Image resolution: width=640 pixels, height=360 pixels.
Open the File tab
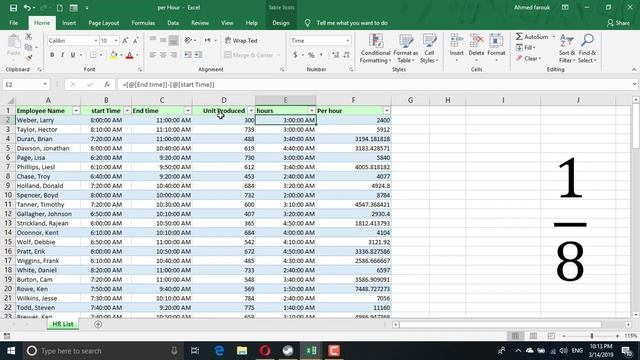pyautogui.click(x=13, y=23)
